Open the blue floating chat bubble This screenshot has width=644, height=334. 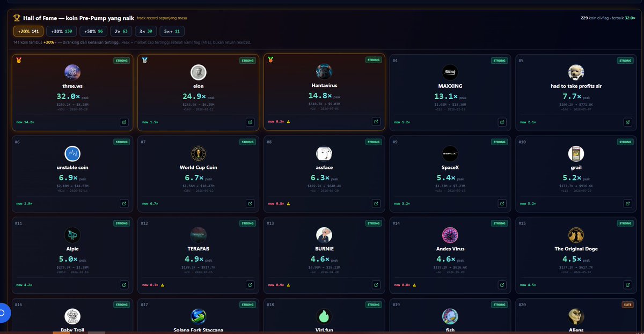tap(2, 312)
